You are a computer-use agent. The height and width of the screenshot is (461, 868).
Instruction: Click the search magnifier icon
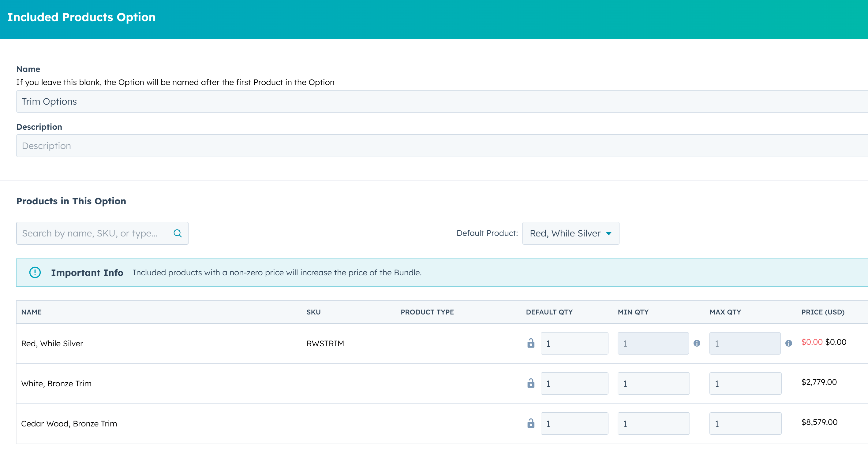click(178, 233)
